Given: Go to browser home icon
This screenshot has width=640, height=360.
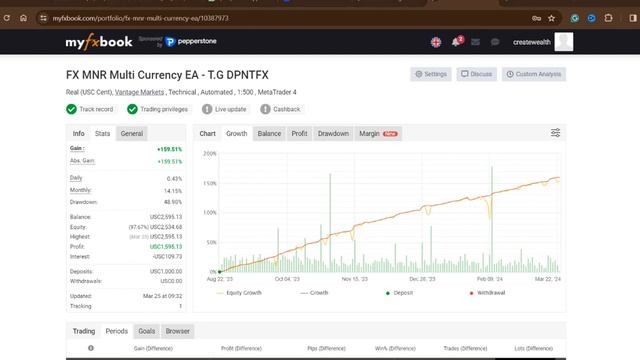Looking at the screenshot, I should 23,18.
